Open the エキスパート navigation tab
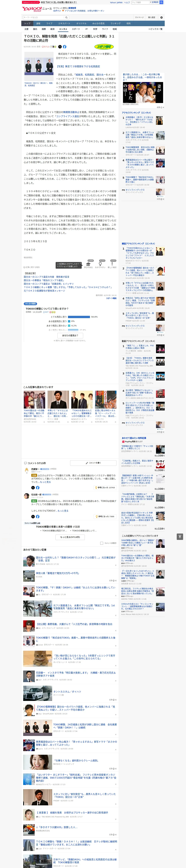The image size is (186, 868). tap(64, 23)
